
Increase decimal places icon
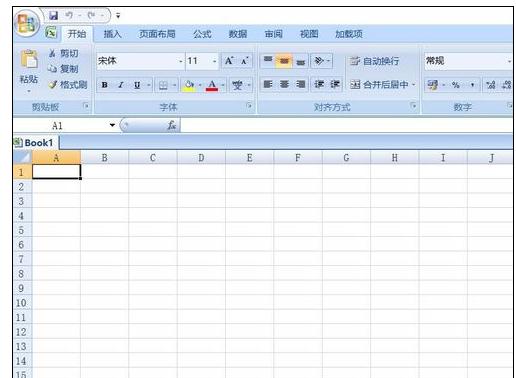[x=490, y=85]
